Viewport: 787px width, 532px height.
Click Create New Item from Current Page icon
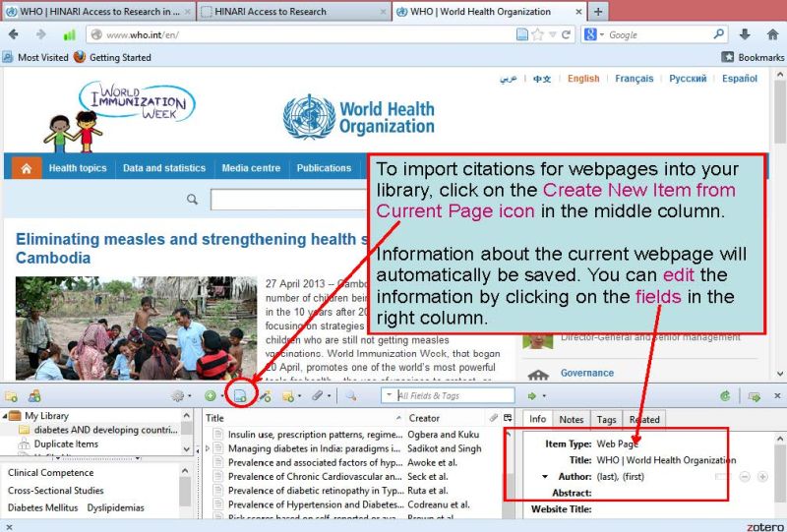(x=240, y=395)
